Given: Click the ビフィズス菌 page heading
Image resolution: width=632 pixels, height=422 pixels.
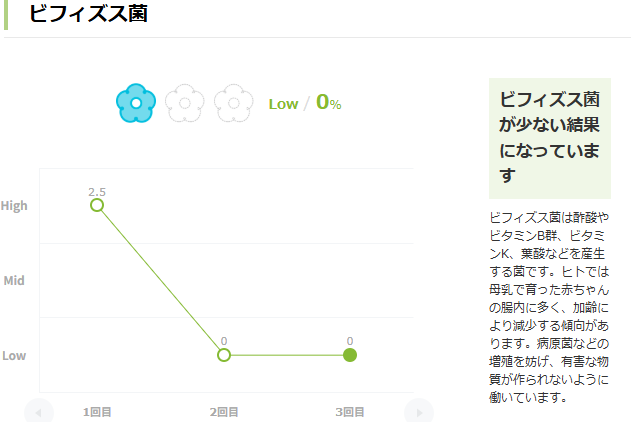Looking at the screenshot, I should click(x=88, y=14).
